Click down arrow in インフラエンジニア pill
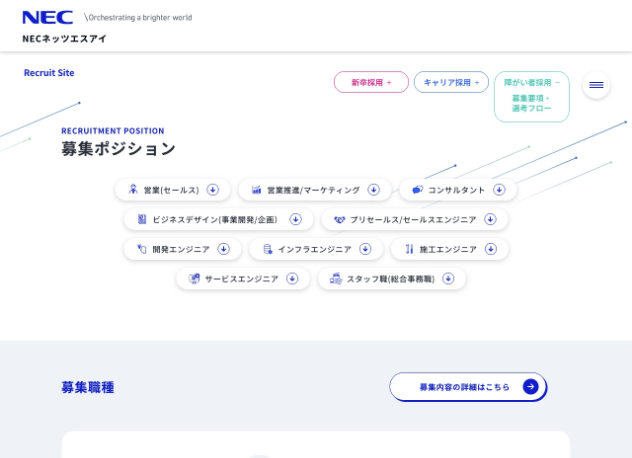This screenshot has width=632, height=458. coord(365,249)
